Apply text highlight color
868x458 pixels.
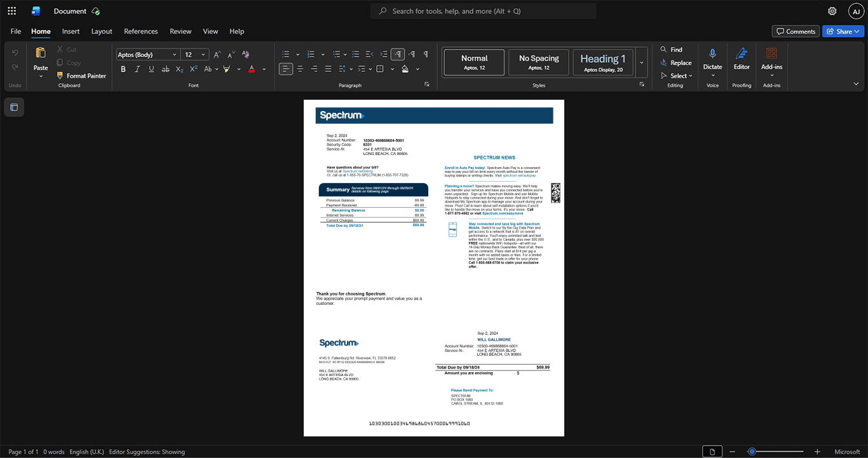point(226,69)
